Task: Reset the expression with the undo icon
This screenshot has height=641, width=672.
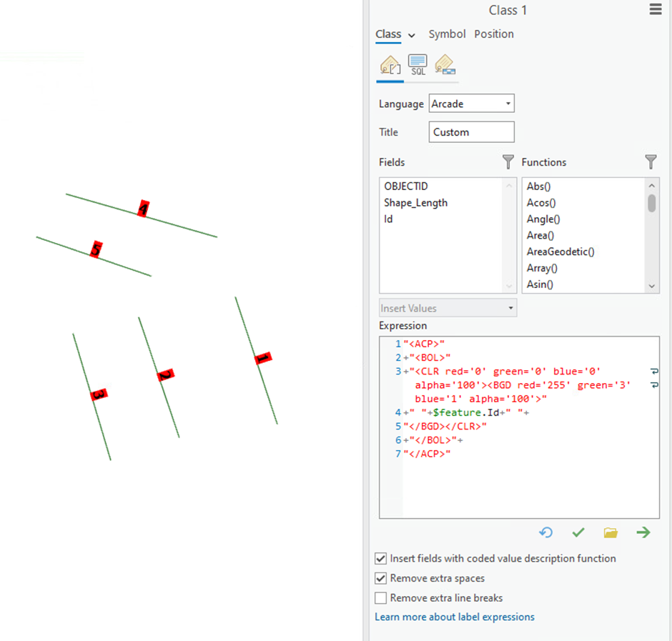Action: point(546,532)
